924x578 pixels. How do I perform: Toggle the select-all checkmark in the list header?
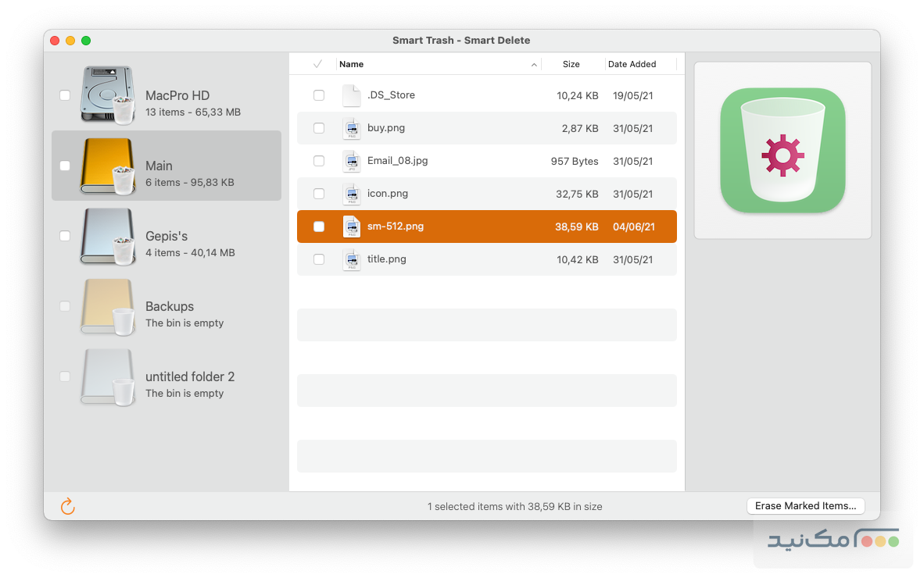point(317,64)
